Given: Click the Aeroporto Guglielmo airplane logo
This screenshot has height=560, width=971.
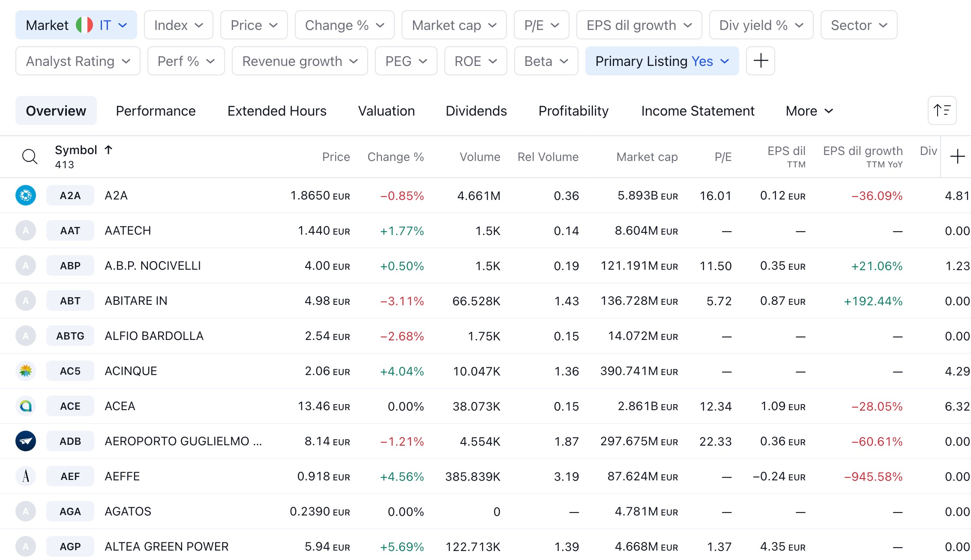Looking at the screenshot, I should (x=26, y=441).
